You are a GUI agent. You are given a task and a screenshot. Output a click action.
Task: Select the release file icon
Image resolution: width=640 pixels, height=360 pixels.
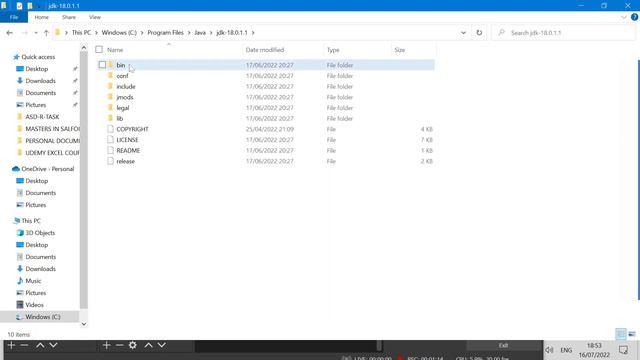click(x=110, y=161)
